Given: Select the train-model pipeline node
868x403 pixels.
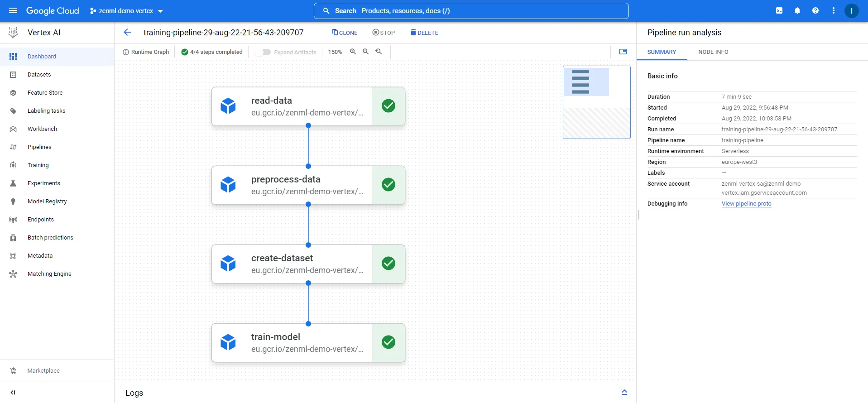Looking at the screenshot, I should [308, 343].
